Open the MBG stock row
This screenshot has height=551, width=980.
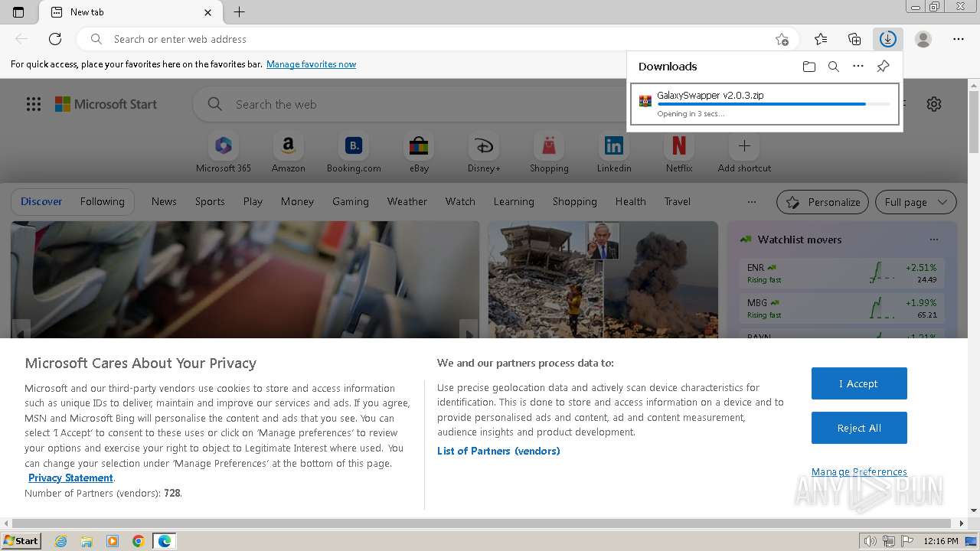point(841,308)
